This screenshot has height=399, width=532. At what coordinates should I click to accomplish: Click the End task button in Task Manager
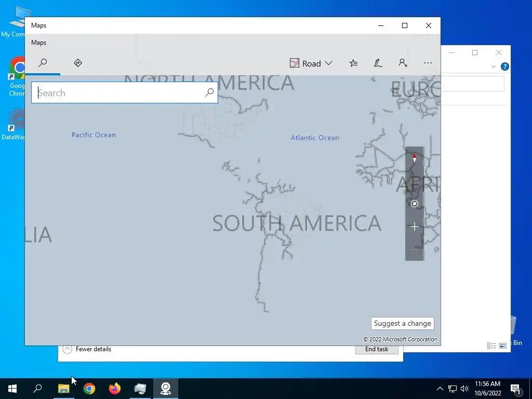point(377,350)
